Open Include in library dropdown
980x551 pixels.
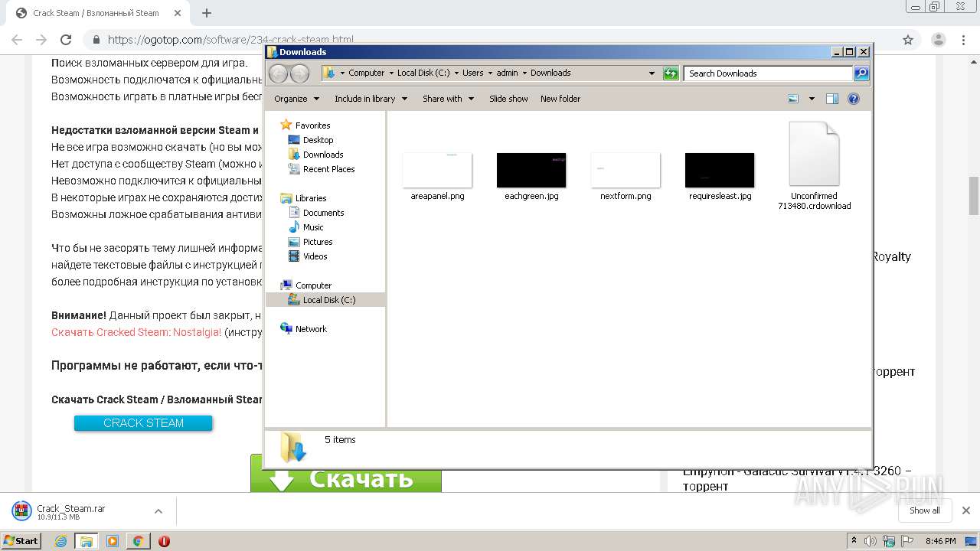(x=371, y=99)
